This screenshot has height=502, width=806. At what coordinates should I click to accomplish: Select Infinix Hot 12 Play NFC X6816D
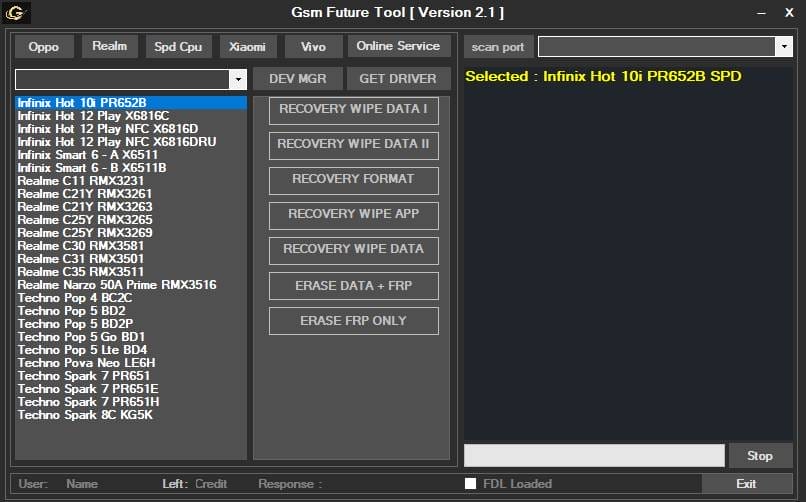131,129
